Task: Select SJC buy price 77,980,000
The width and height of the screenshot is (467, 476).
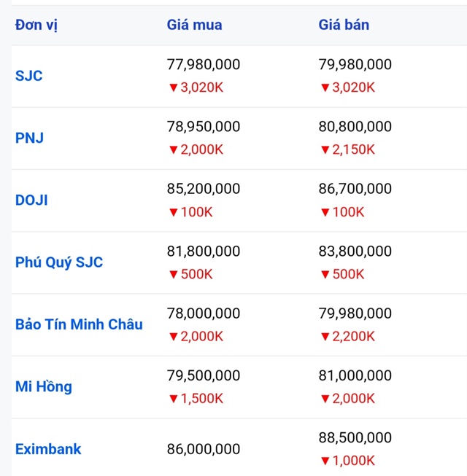Action: [204, 65]
